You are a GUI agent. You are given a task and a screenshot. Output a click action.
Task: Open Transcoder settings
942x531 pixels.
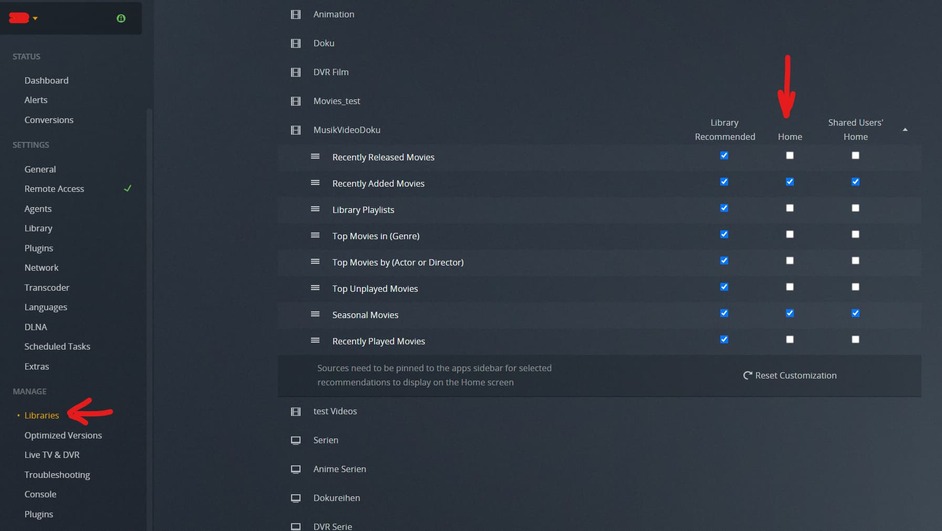pyautogui.click(x=46, y=288)
